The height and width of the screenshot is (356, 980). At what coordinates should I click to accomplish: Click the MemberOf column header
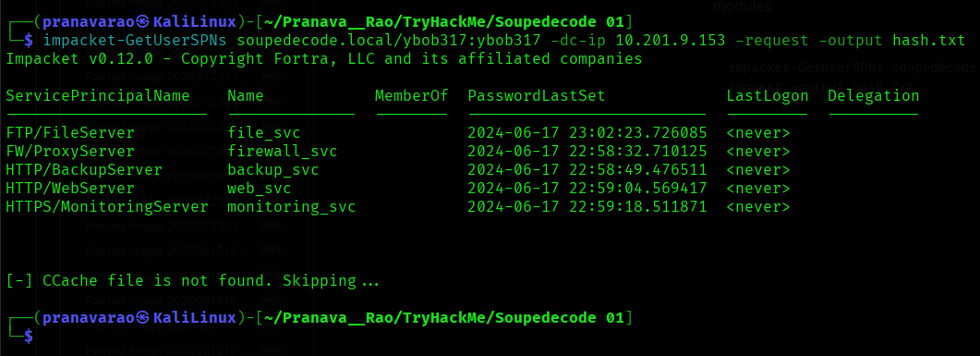pos(411,96)
